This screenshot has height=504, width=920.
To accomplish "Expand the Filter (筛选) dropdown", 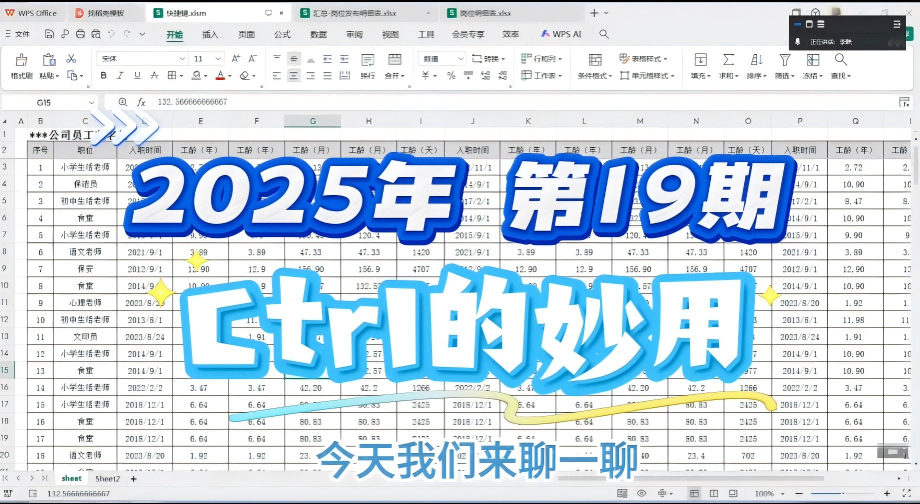I will (794, 76).
